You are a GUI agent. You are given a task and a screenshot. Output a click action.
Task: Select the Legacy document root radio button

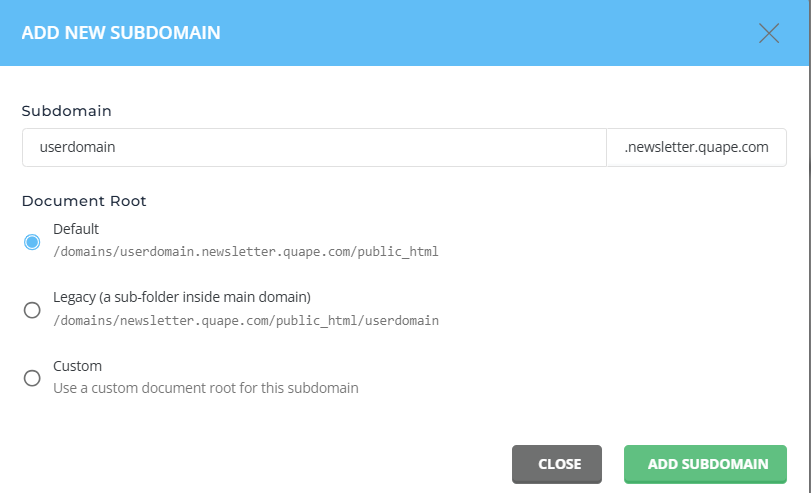coord(32,310)
